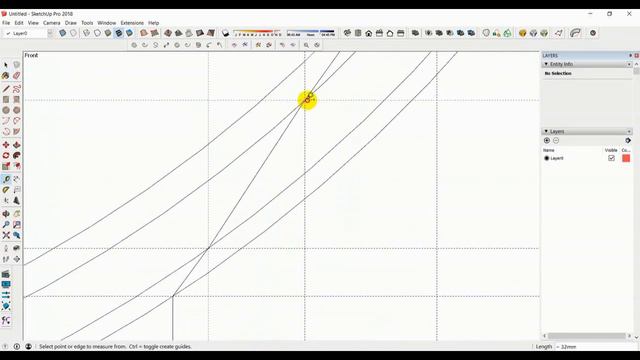Collapse the Entity Info section
Viewport: 640px width, 360px height.
[x=546, y=64]
